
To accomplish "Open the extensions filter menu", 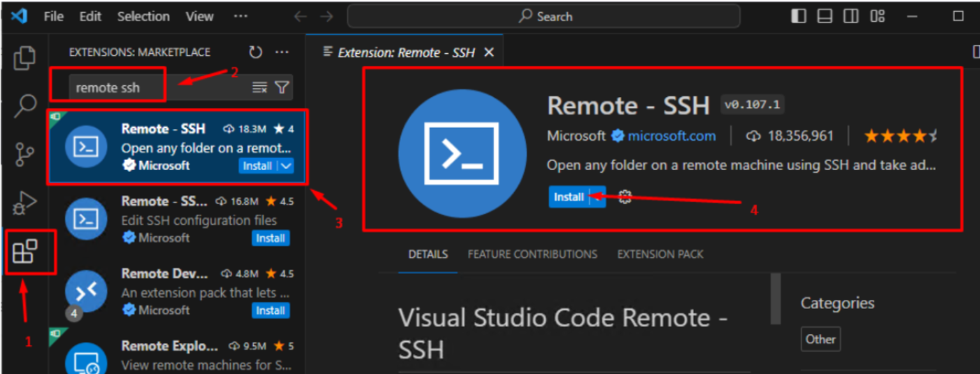I will (x=282, y=87).
